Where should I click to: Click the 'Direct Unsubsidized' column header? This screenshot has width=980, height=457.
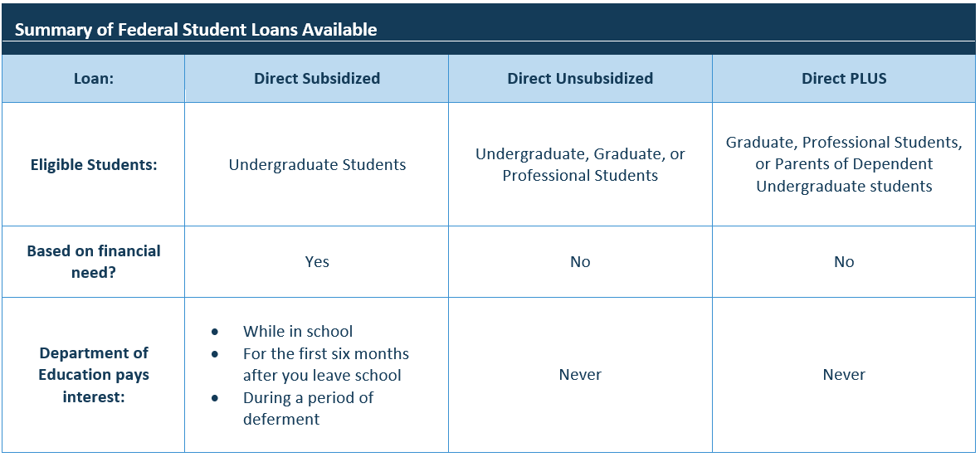pyautogui.click(x=580, y=79)
